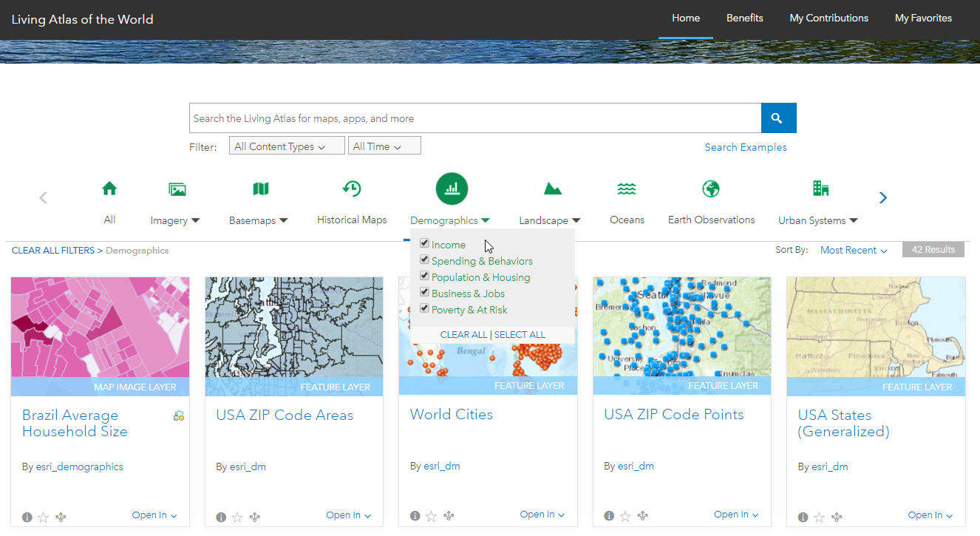The width and height of the screenshot is (980, 536).
Task: Select the Earth Observations globe icon
Action: tap(711, 189)
